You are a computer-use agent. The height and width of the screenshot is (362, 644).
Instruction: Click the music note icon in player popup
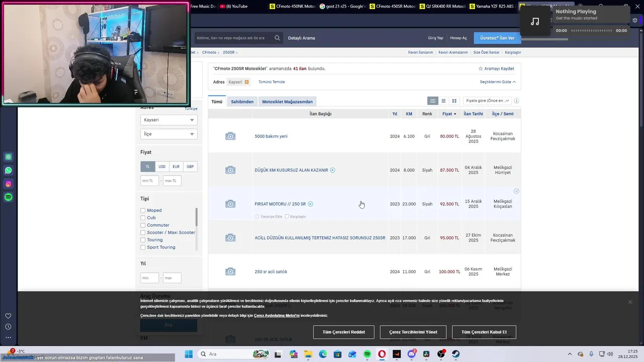tap(535, 22)
